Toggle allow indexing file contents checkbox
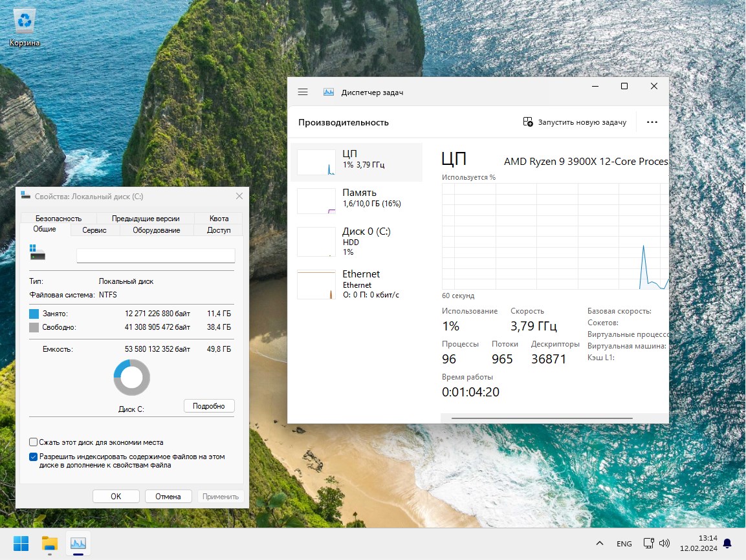 pyautogui.click(x=33, y=457)
